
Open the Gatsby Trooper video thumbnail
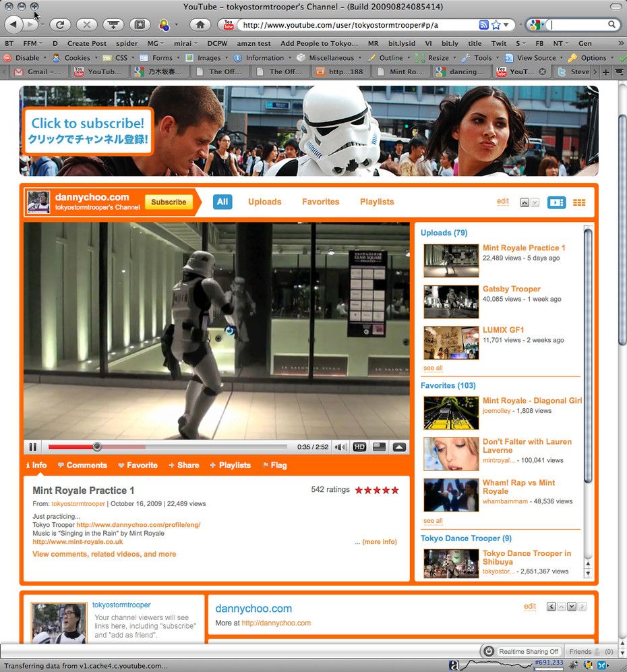coord(451,302)
